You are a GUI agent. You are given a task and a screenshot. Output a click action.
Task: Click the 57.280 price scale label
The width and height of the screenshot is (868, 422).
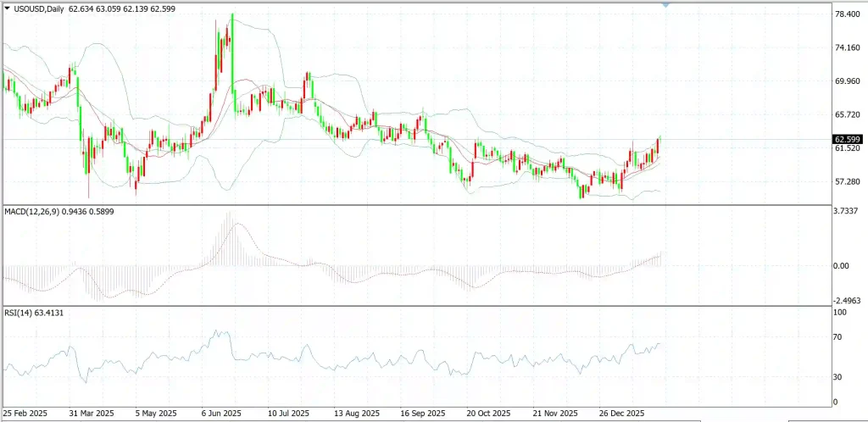(x=847, y=181)
